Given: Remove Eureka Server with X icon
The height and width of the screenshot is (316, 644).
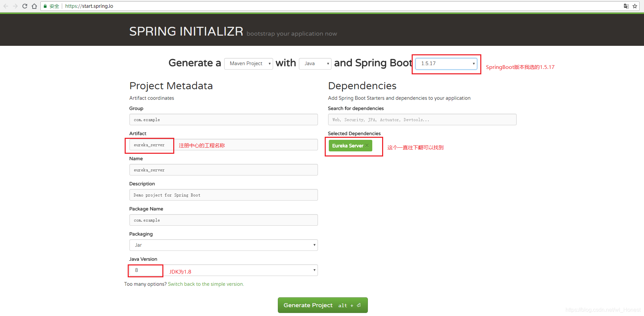Looking at the screenshot, I should click(367, 146).
